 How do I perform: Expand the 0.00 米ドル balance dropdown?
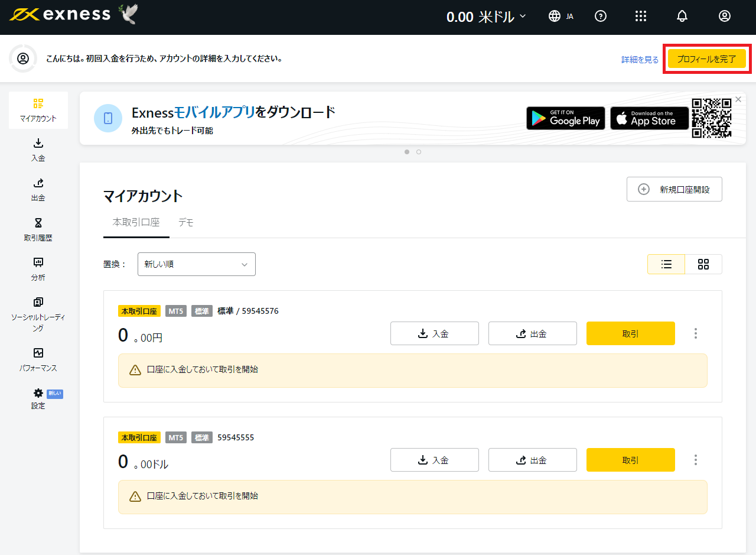pyautogui.click(x=485, y=17)
